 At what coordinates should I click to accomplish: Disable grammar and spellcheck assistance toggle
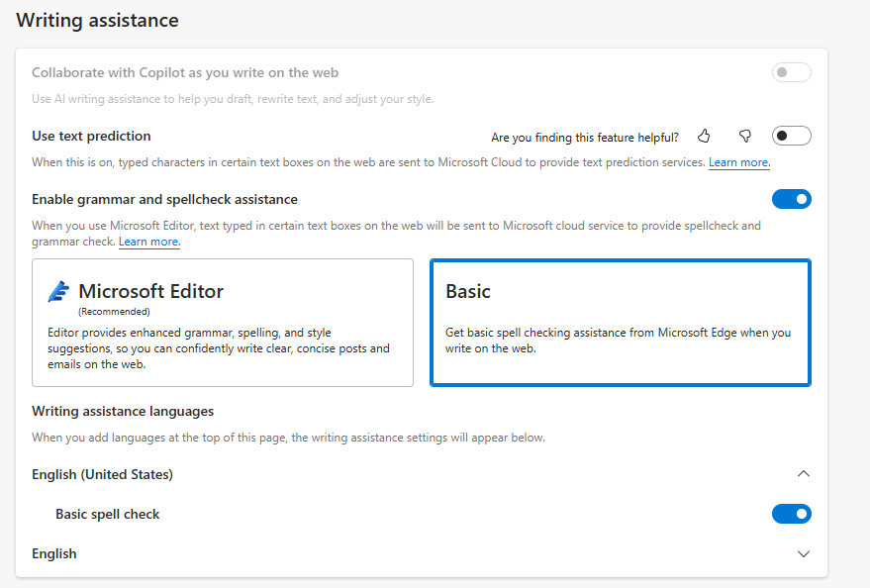click(791, 199)
